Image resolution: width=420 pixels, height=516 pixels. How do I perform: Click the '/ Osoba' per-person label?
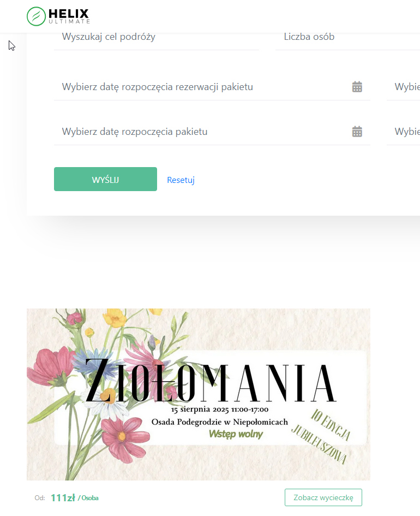(88, 498)
